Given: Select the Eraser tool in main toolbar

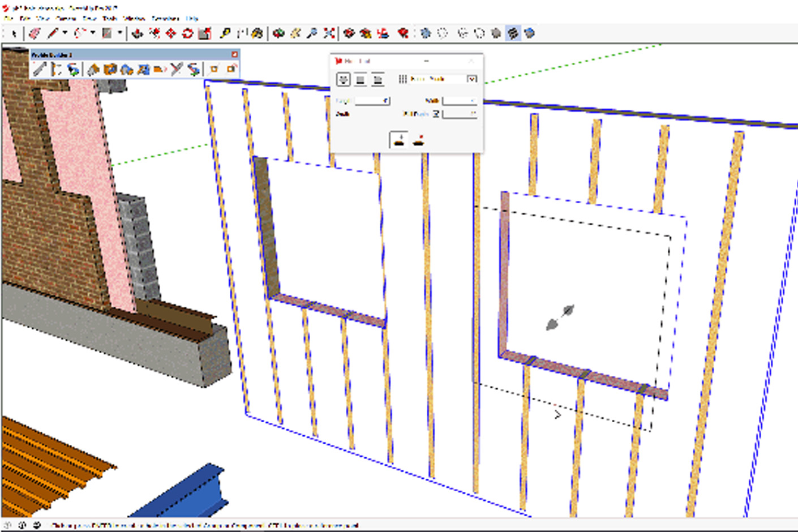Looking at the screenshot, I should tap(35, 33).
